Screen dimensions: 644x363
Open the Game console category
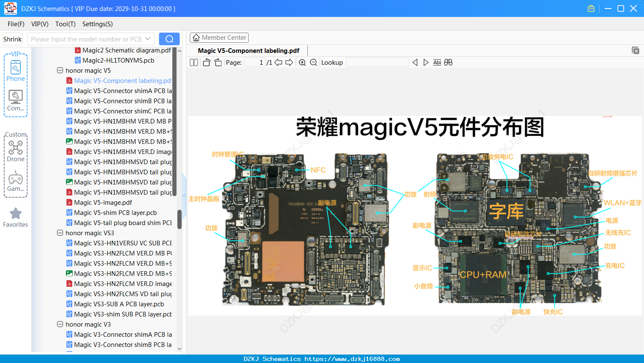tap(16, 181)
